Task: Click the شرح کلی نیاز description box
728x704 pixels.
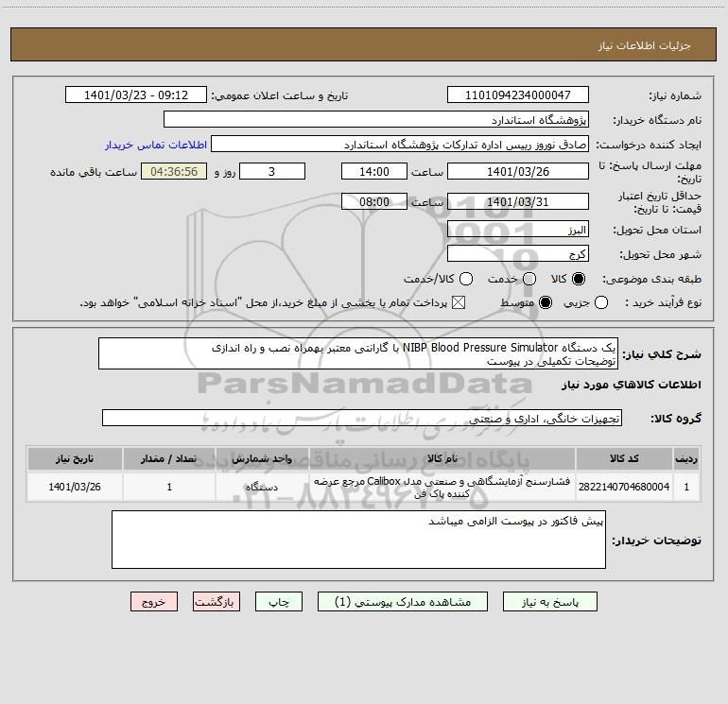Action: pos(358,353)
